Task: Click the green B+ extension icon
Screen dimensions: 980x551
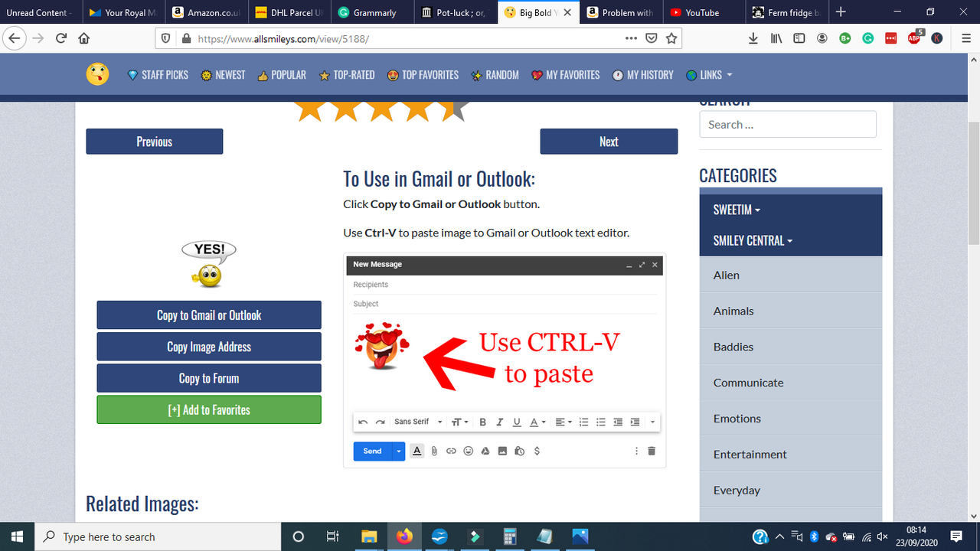Action: [845, 38]
